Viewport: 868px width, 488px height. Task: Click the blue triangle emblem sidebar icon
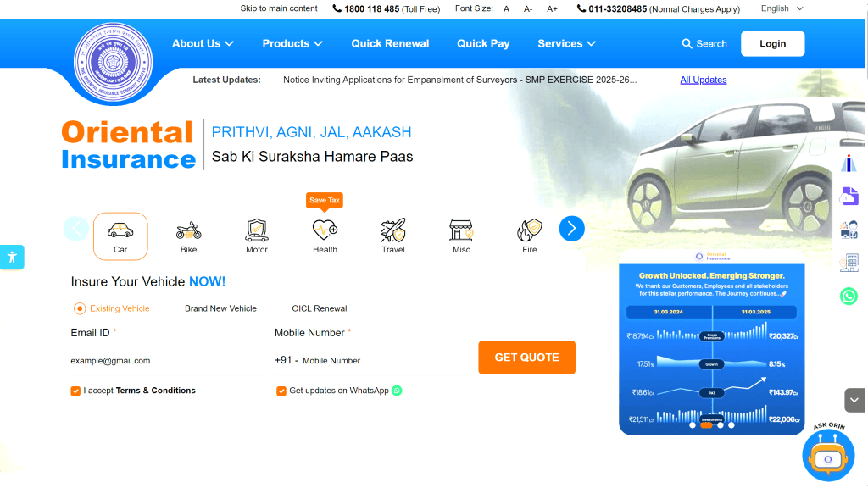[849, 164]
